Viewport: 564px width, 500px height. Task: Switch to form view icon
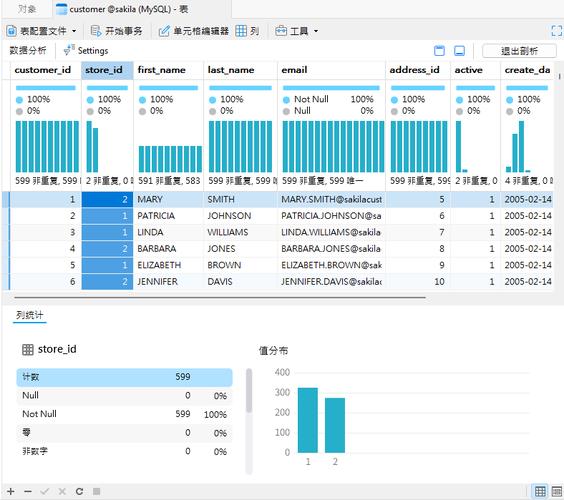pos(557,491)
